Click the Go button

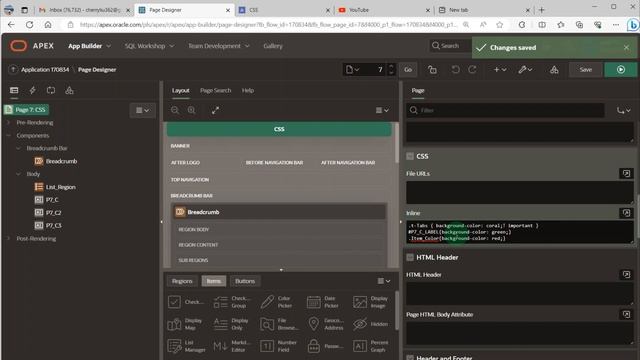click(408, 70)
